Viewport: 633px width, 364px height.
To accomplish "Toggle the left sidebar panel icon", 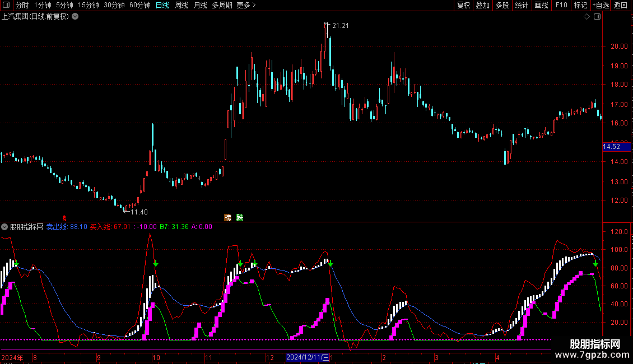I will [x=6, y=5].
